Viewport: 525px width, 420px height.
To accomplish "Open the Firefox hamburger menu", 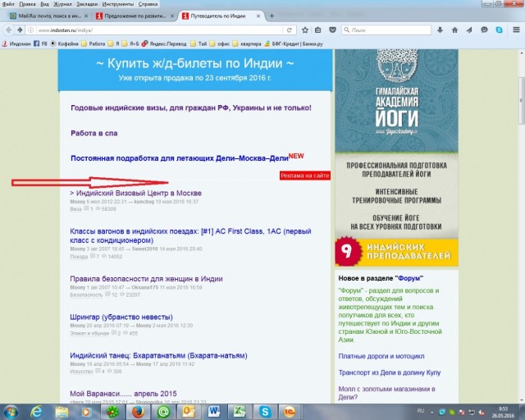I will (514, 30).
